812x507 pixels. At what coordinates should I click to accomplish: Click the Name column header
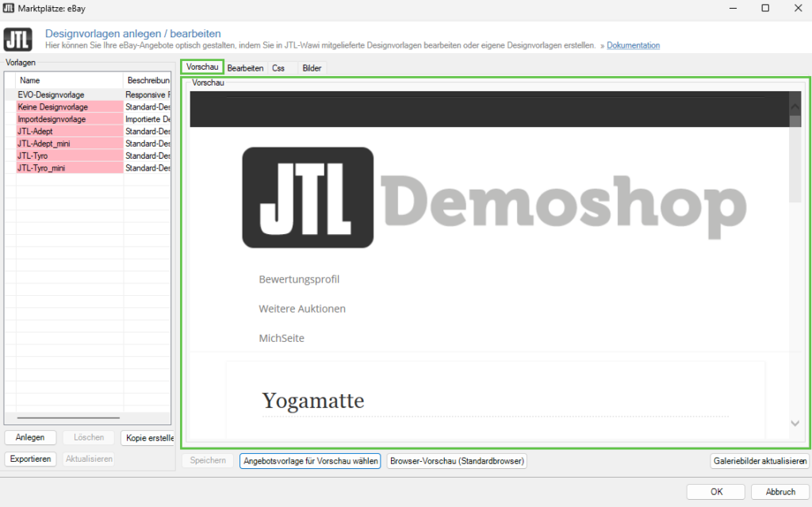[30, 80]
